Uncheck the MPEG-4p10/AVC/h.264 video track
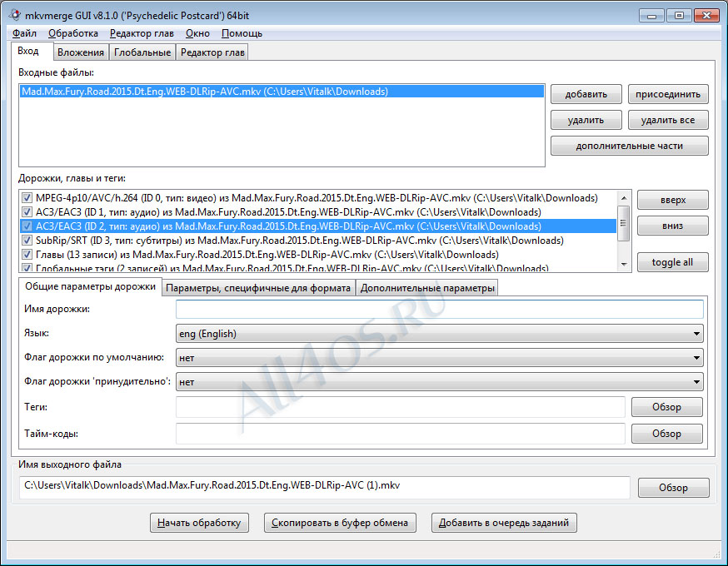This screenshot has height=566, width=728. pyautogui.click(x=27, y=198)
